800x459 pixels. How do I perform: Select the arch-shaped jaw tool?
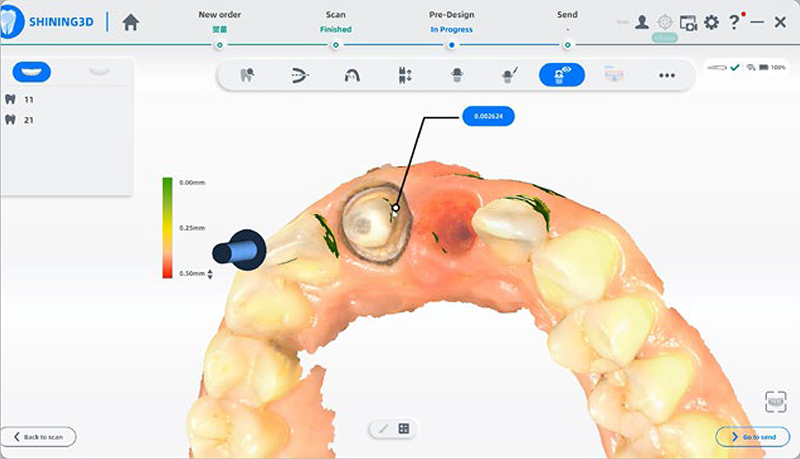(352, 75)
